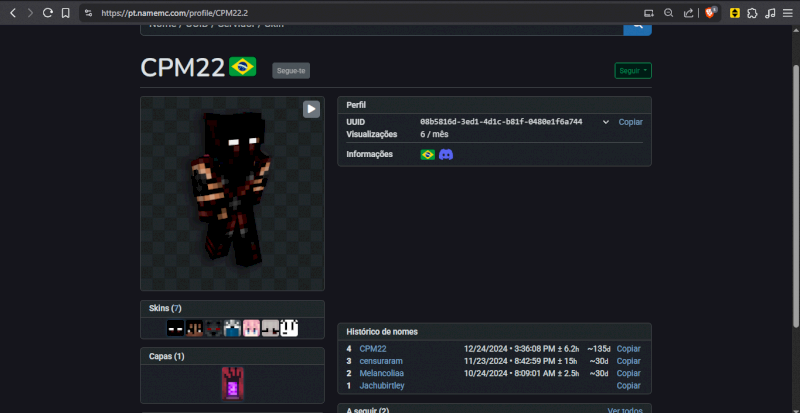Open the zoom magnifier icon in address bar

(x=668, y=13)
